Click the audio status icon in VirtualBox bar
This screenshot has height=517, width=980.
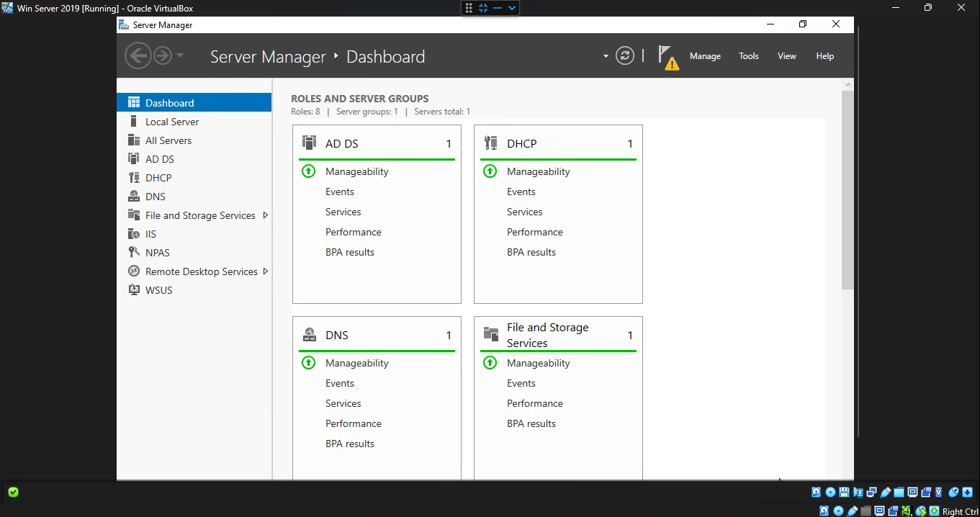tap(858, 493)
